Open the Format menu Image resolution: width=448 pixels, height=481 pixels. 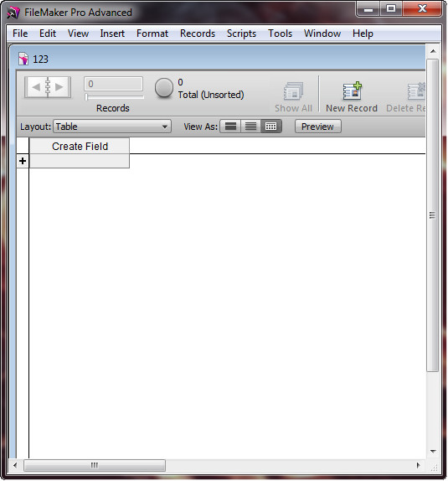coord(152,34)
